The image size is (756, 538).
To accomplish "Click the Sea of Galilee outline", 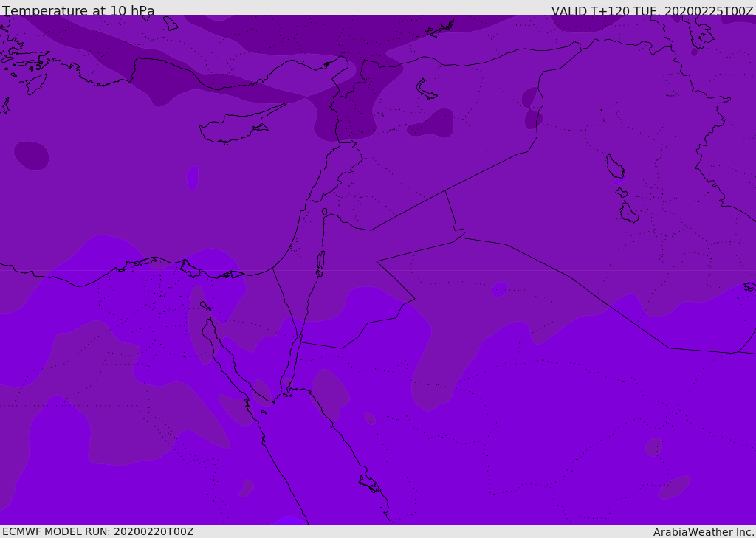I will point(324,212).
